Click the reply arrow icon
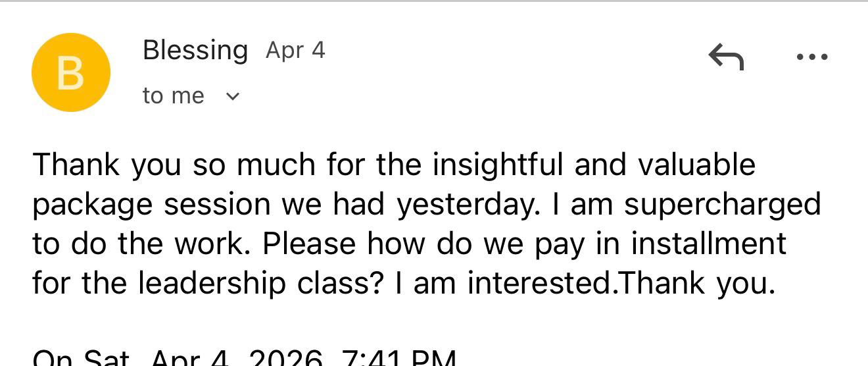The width and height of the screenshot is (868, 366). pos(726,57)
